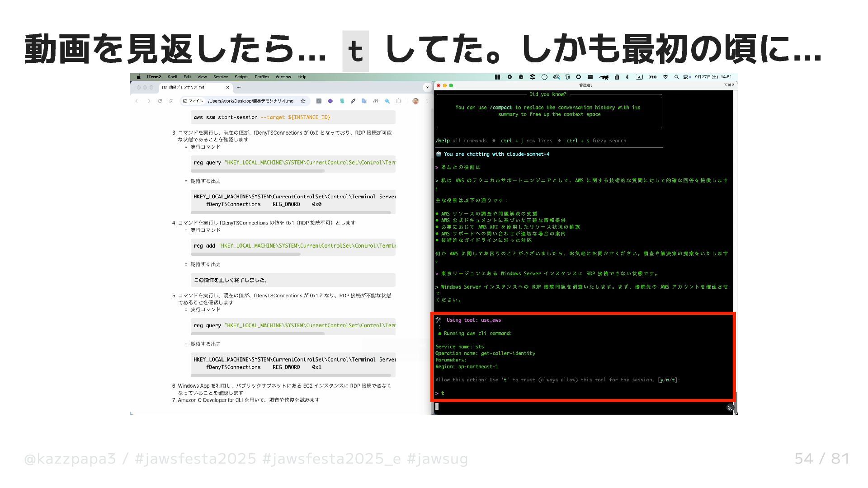The height and width of the screenshot is (488, 868).
Task: Click the horizontal scrollbar under first reg query
Action: (258, 171)
